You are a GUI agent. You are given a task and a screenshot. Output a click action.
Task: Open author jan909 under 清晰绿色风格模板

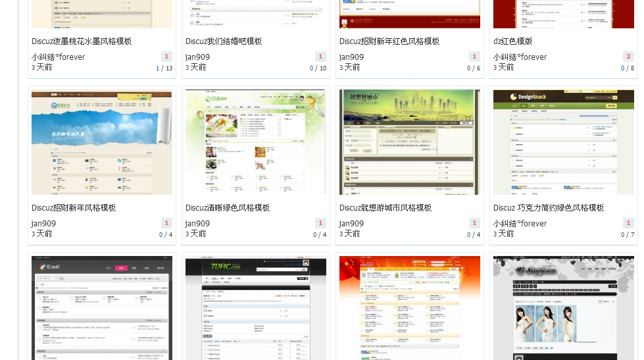point(197,224)
